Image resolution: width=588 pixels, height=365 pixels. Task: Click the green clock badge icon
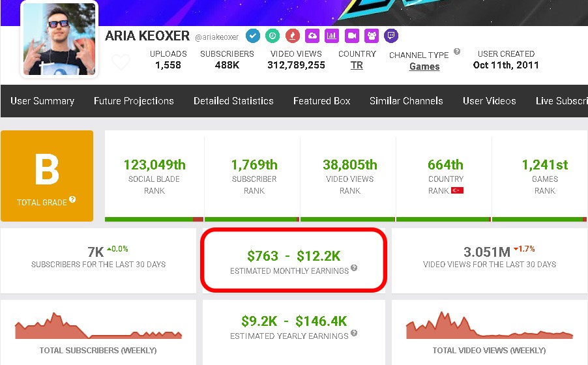(272, 36)
